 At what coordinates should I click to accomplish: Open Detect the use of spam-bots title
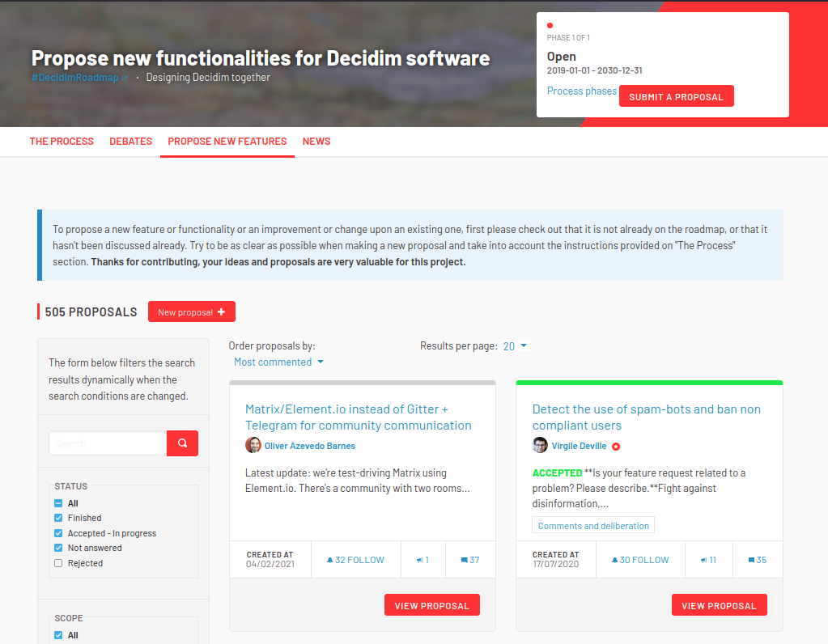click(647, 417)
